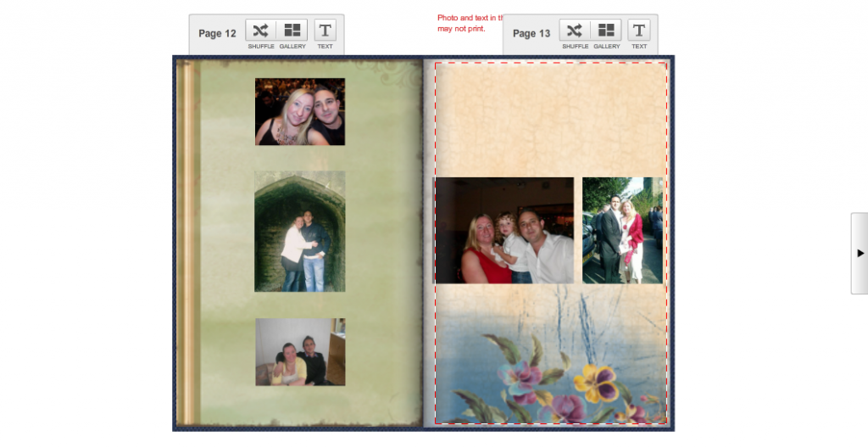
Task: Go to next spread with right arrow
Action: 860,253
